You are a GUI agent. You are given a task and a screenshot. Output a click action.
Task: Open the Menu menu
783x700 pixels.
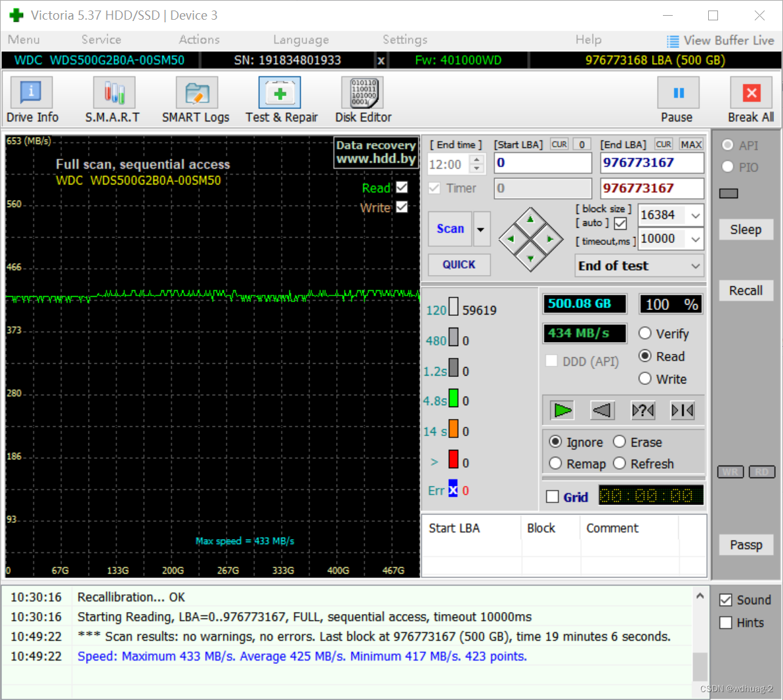pyautogui.click(x=24, y=40)
